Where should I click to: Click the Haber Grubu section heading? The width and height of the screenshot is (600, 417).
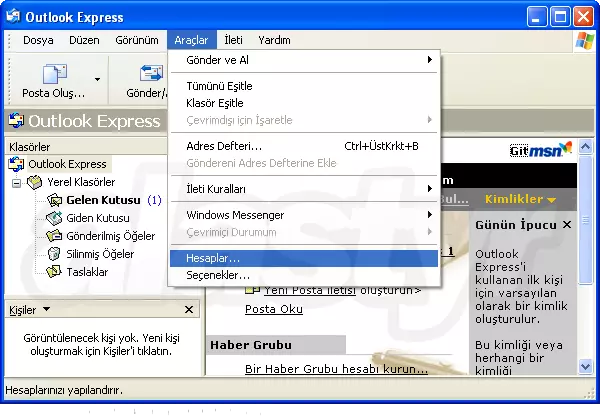tap(251, 345)
